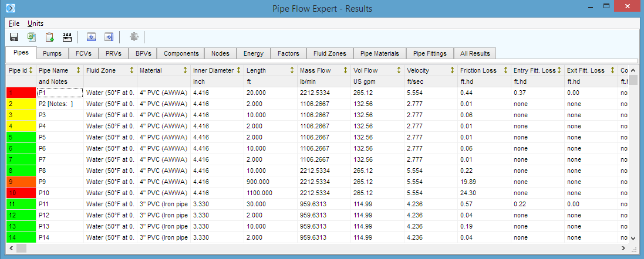Click the clipboard copy icon

(x=50, y=37)
